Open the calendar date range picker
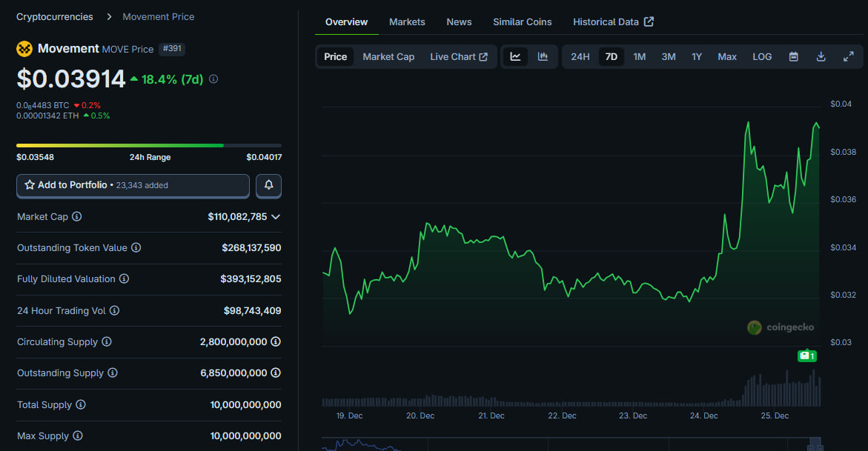Screen dimensions: 868x451 (793, 57)
